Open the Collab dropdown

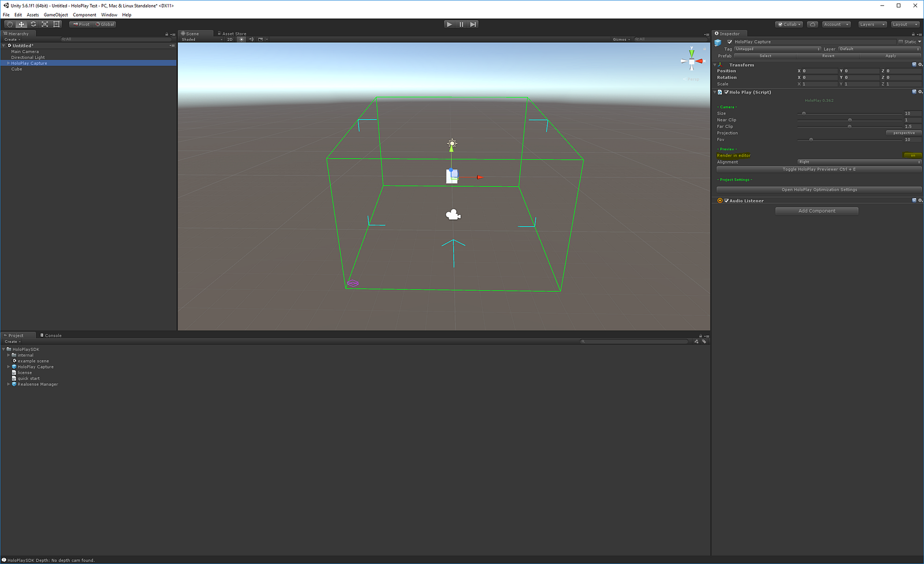789,24
